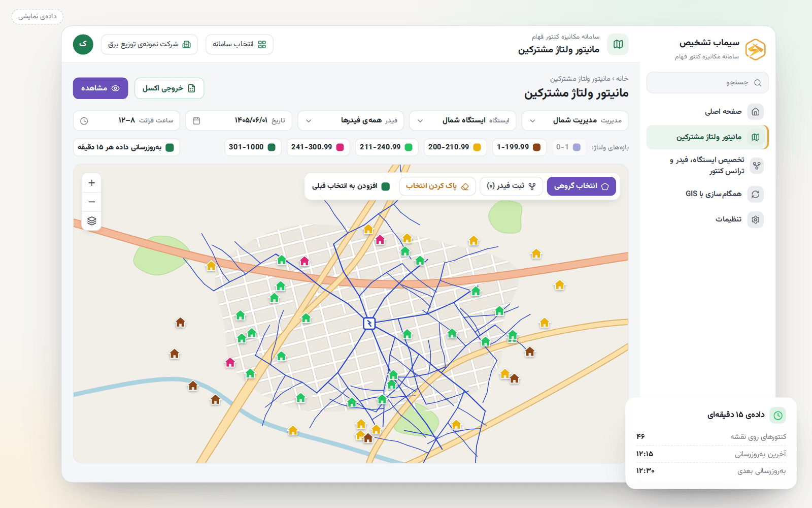This screenshot has width=812, height=508.
Task: Open the user avatar ک
Action: [x=83, y=44]
